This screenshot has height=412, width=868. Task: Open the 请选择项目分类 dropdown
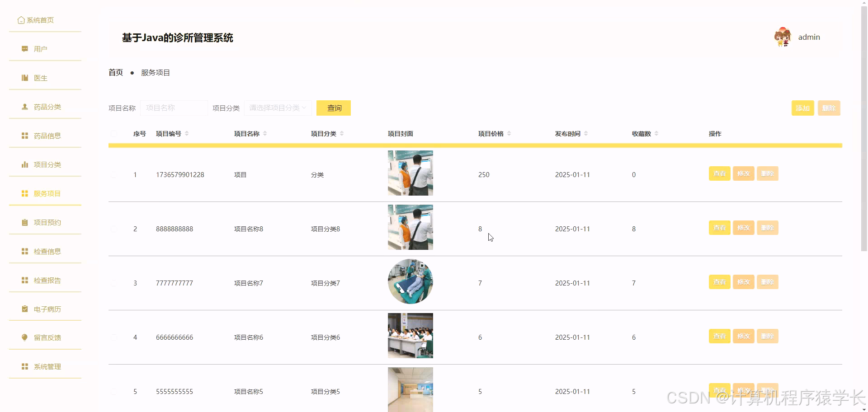point(277,108)
